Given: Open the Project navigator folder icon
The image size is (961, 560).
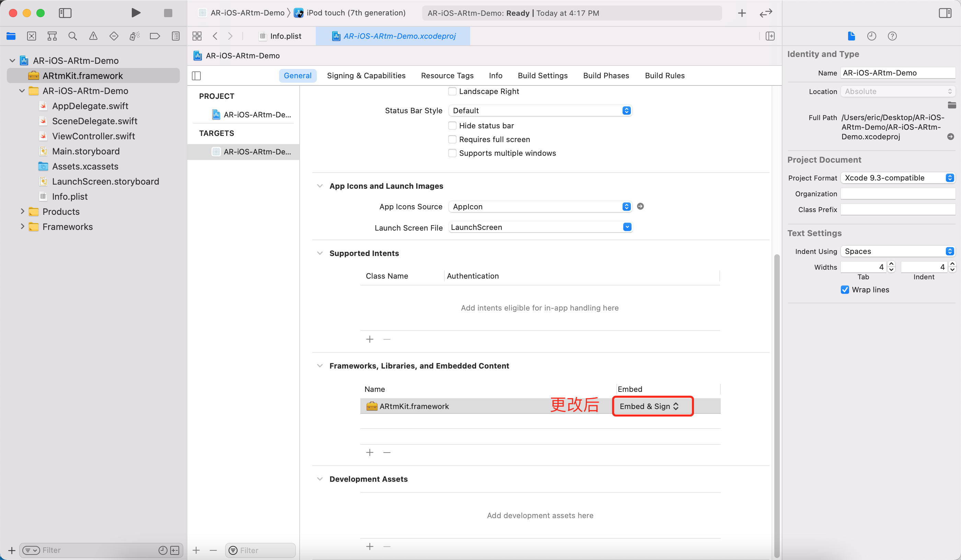Looking at the screenshot, I should (x=11, y=36).
